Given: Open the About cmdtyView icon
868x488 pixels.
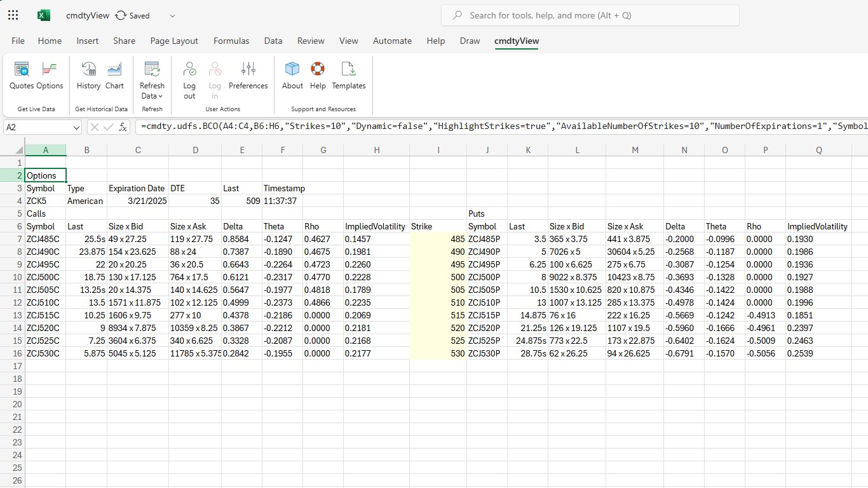Looking at the screenshot, I should (x=292, y=69).
